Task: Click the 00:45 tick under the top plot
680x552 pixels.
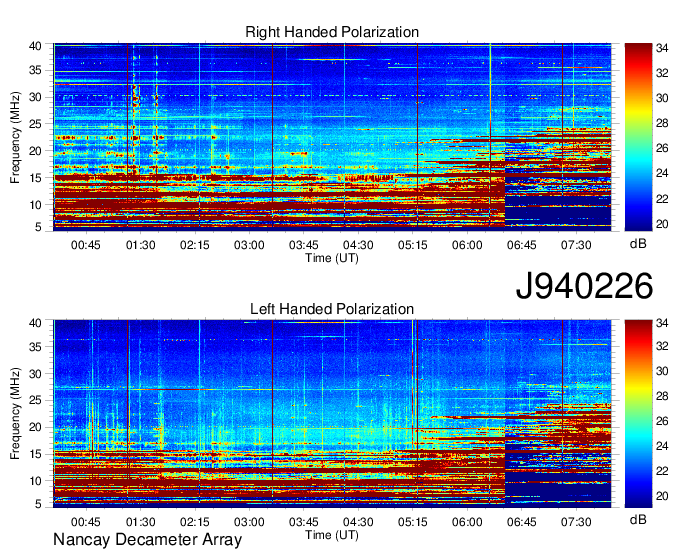Action: (x=86, y=245)
